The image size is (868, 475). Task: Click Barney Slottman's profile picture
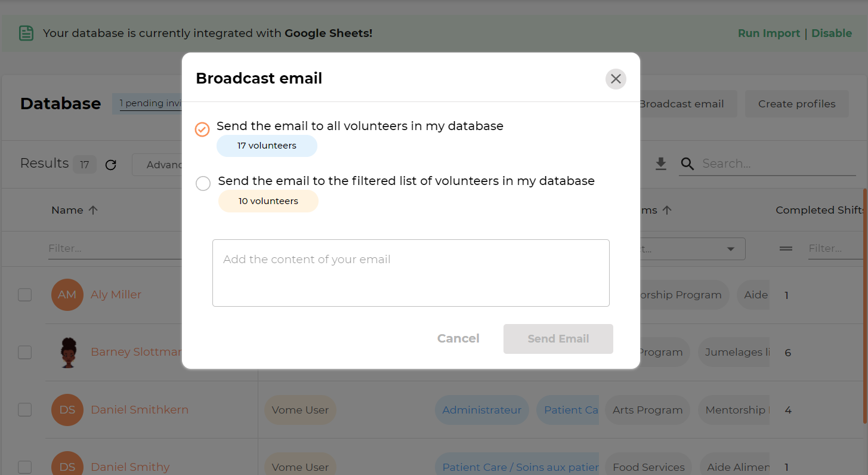67,352
